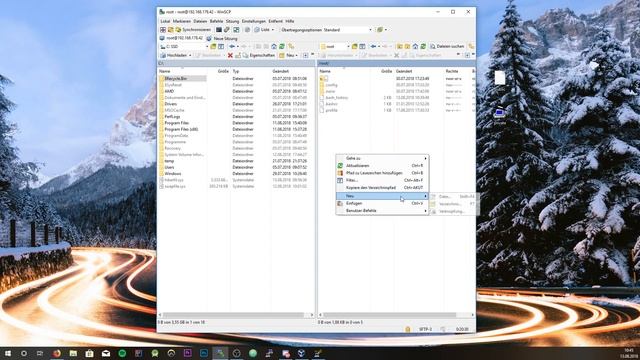The image size is (640, 360).
Task: Click the local filter icon next to drive
Action: 221,47
